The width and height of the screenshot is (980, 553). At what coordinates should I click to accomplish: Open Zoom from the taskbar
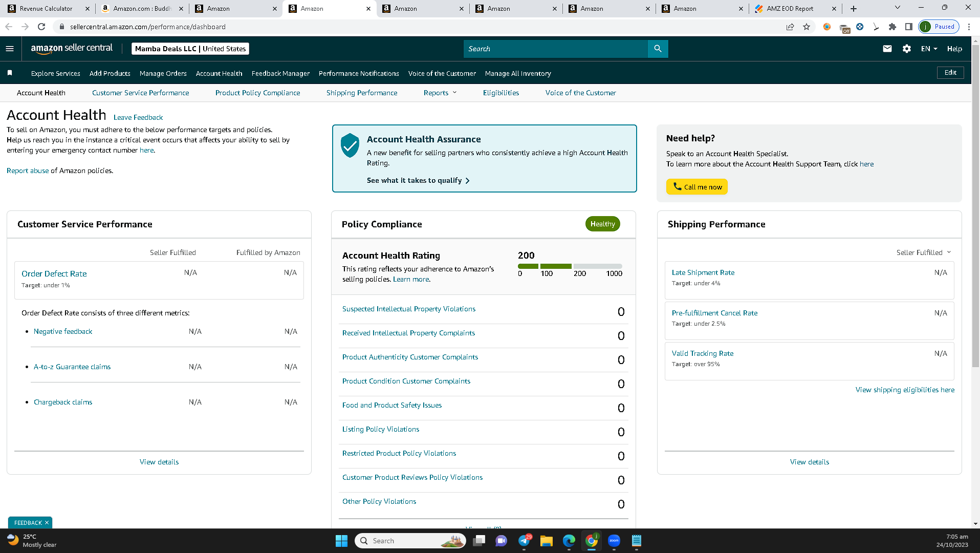point(614,541)
